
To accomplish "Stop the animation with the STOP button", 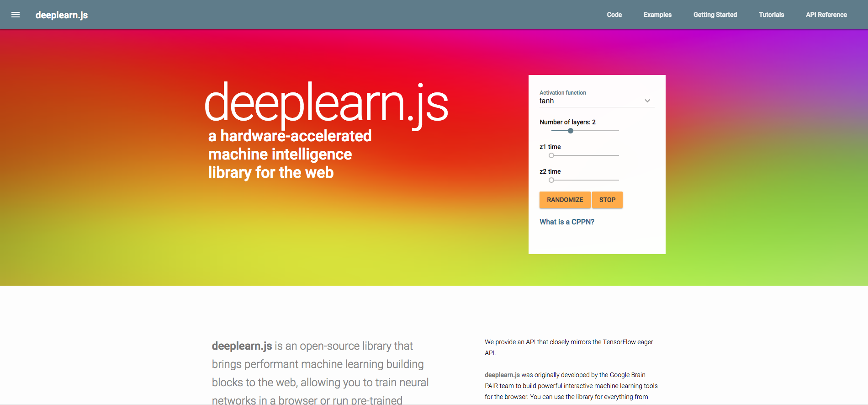I will 607,200.
